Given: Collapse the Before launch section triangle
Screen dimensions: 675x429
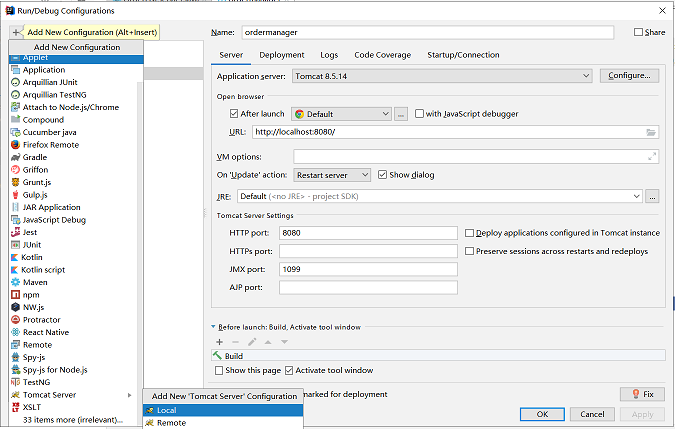Looking at the screenshot, I should point(213,327).
